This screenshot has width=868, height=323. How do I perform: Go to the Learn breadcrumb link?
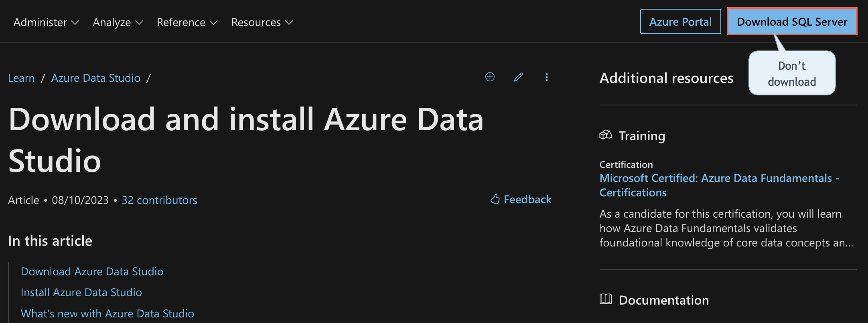(21, 78)
